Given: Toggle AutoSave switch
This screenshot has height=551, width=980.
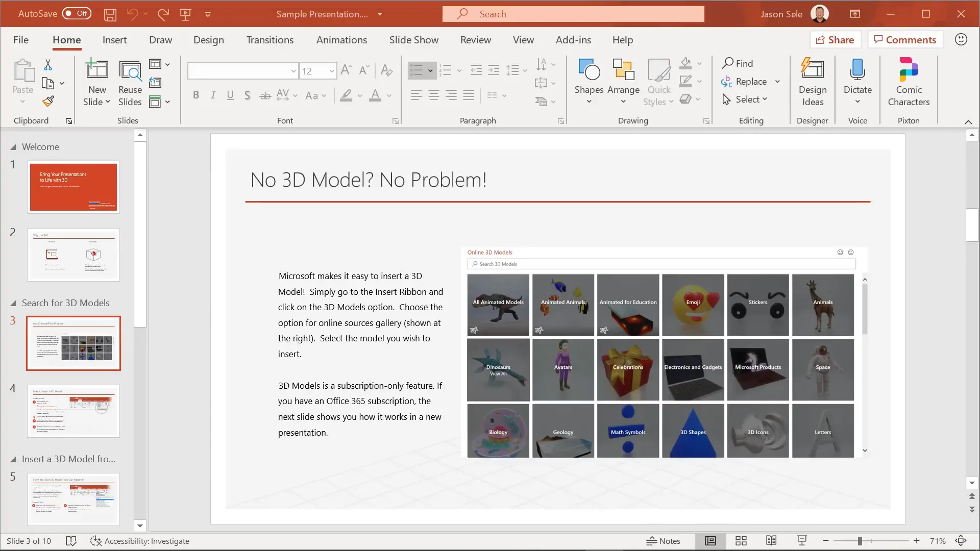Looking at the screenshot, I should tap(77, 14).
